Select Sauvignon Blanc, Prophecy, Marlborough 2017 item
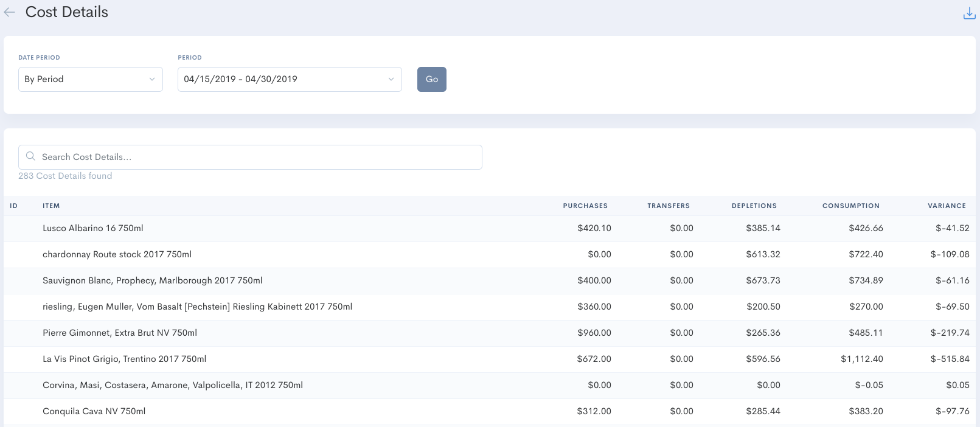The image size is (980, 427). [x=153, y=280]
